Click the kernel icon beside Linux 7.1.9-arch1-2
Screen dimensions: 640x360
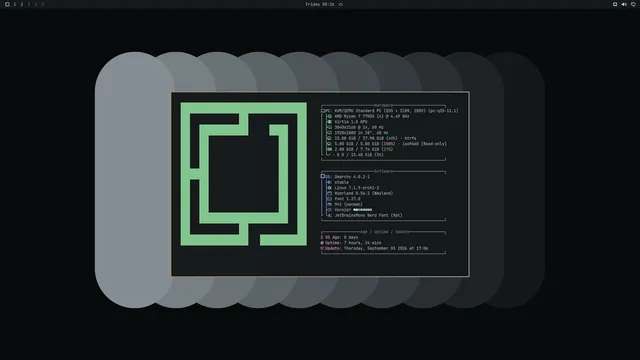coord(329,188)
